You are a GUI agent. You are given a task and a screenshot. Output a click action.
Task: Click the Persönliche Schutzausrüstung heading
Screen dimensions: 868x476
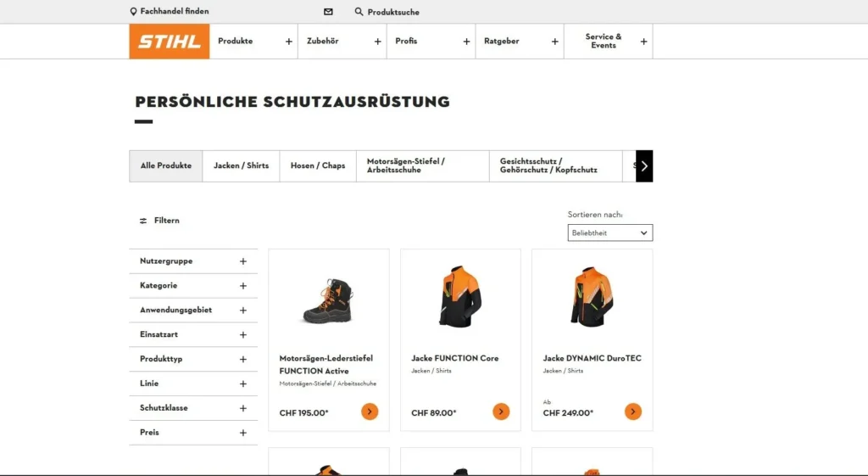pos(292,102)
